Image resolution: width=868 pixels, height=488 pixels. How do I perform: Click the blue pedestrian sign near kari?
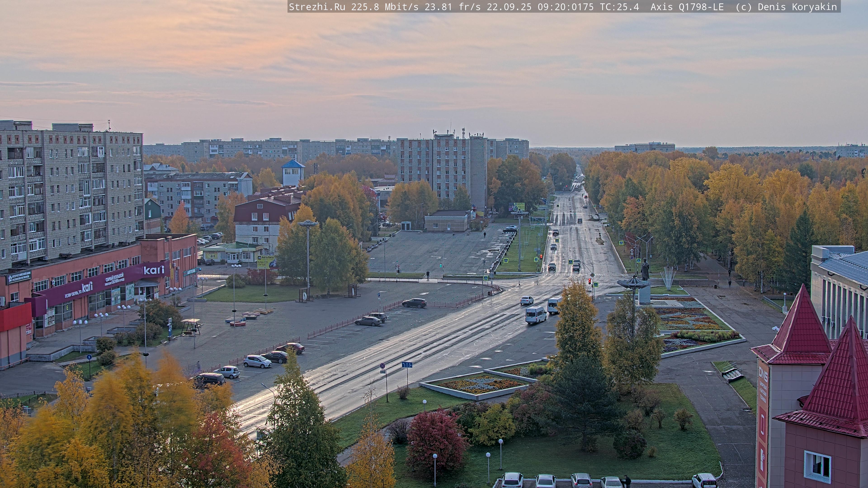point(89,357)
